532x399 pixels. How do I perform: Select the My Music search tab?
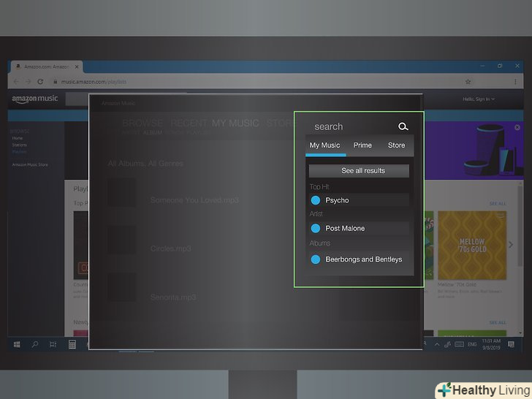324,145
